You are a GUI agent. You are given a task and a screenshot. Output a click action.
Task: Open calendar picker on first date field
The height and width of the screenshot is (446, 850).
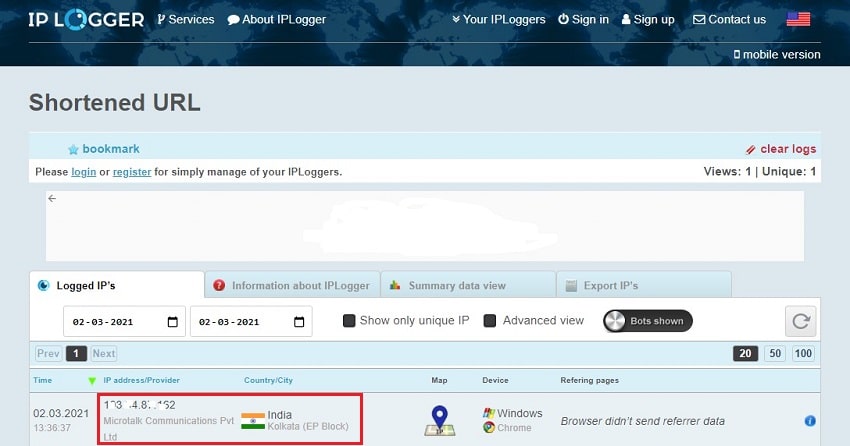[173, 322]
